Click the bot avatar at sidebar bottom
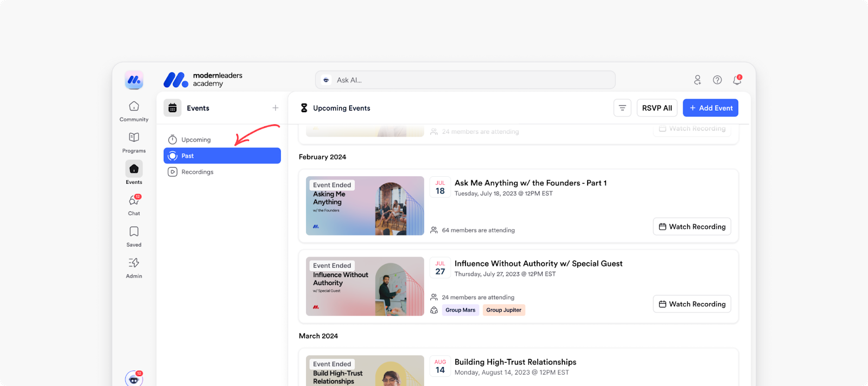Image resolution: width=868 pixels, height=386 pixels. tap(134, 378)
